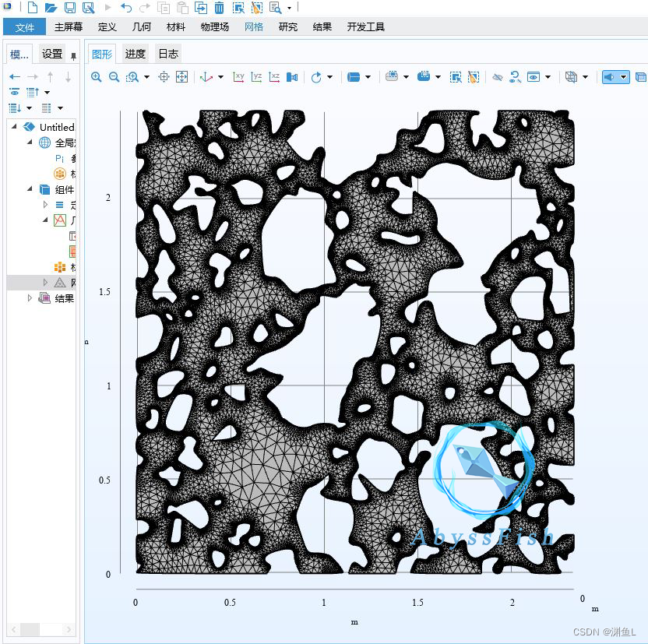Open the 开发工具 ribbon tab
The image size is (648, 644).
pos(366,27)
